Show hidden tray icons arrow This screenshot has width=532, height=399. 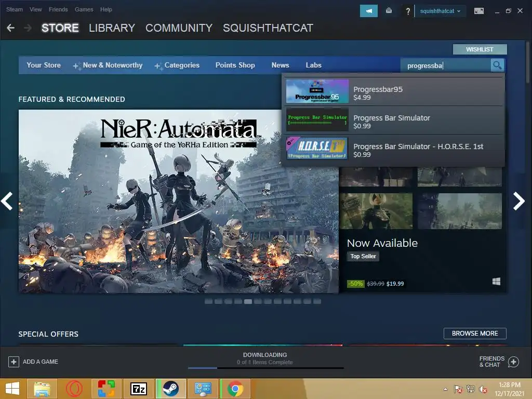pos(445,389)
